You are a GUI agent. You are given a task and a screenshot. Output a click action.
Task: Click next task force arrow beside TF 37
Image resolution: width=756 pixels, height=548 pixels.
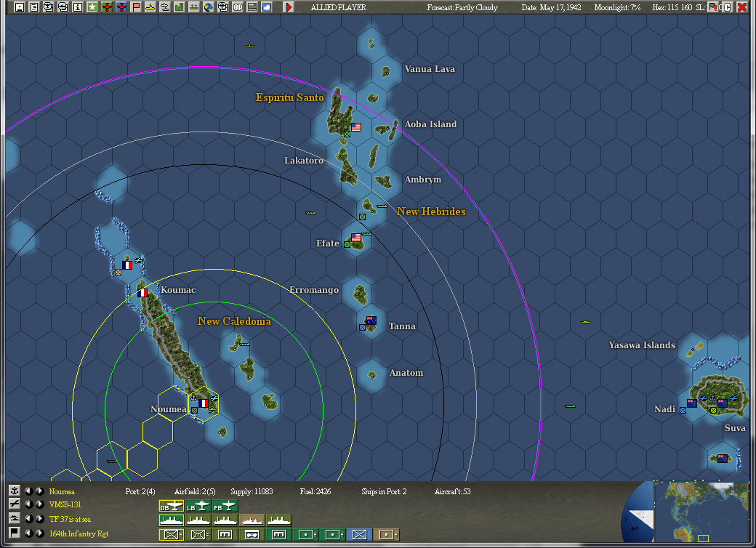coord(40,519)
